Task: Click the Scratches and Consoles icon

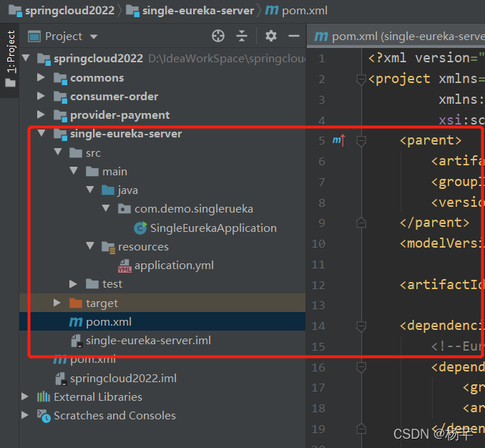Action: point(44,416)
